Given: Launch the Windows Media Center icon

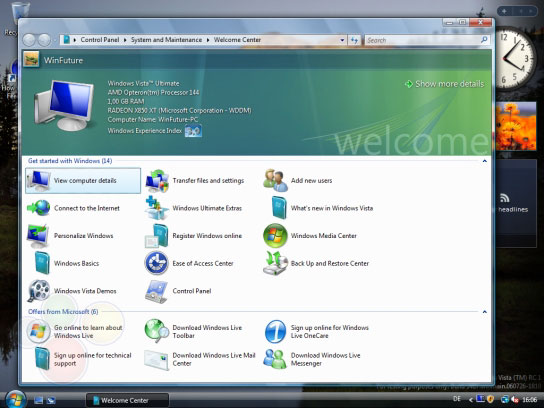Looking at the screenshot, I should coord(275,236).
